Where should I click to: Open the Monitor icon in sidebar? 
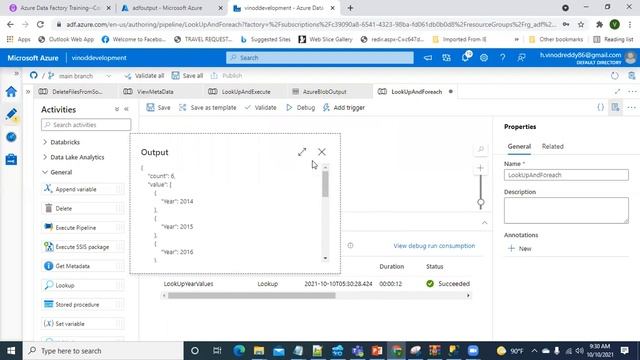click(x=11, y=137)
